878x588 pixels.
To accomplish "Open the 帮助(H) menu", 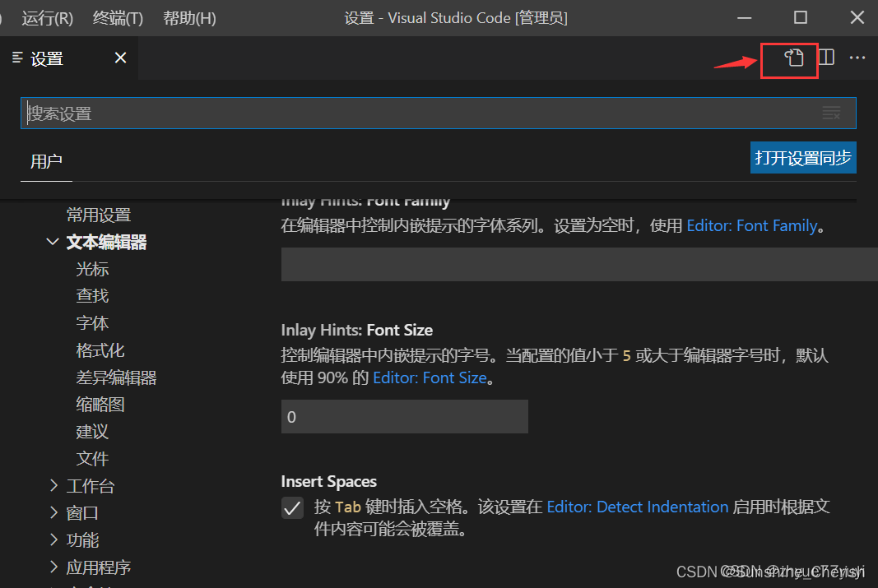I will pos(190,18).
